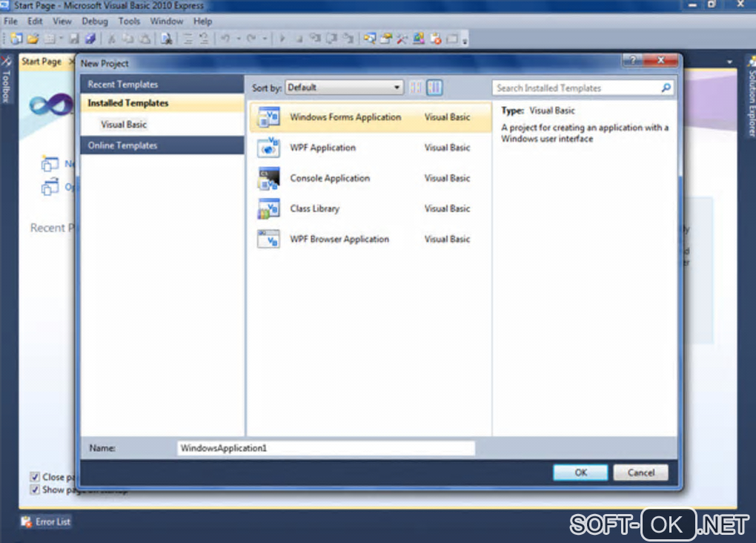Switch templates to small icons view

click(x=416, y=88)
